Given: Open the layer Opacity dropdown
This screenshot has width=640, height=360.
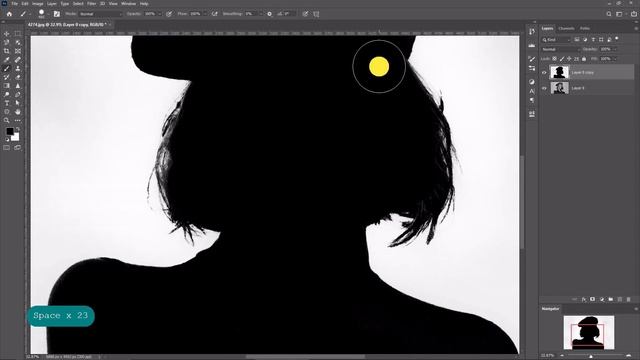Looking at the screenshot, I should (615, 49).
